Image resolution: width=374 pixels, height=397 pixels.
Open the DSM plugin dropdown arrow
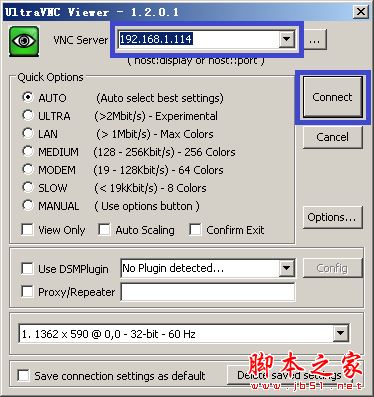286,268
